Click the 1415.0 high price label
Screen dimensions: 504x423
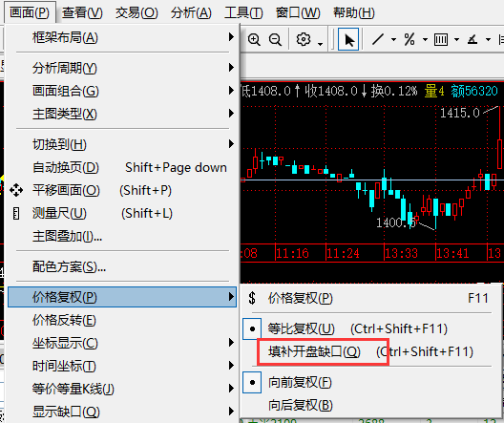tap(459, 113)
